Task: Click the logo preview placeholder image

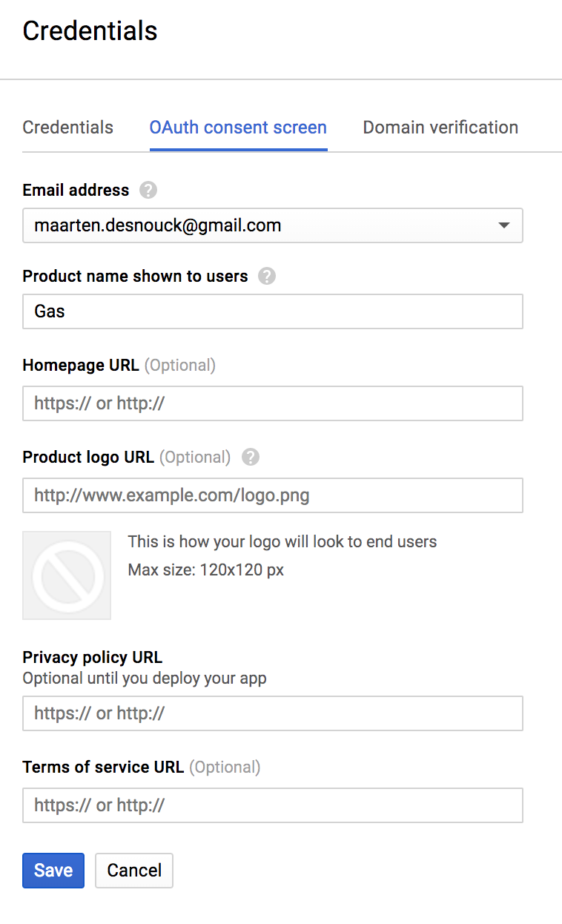Action: click(x=67, y=575)
